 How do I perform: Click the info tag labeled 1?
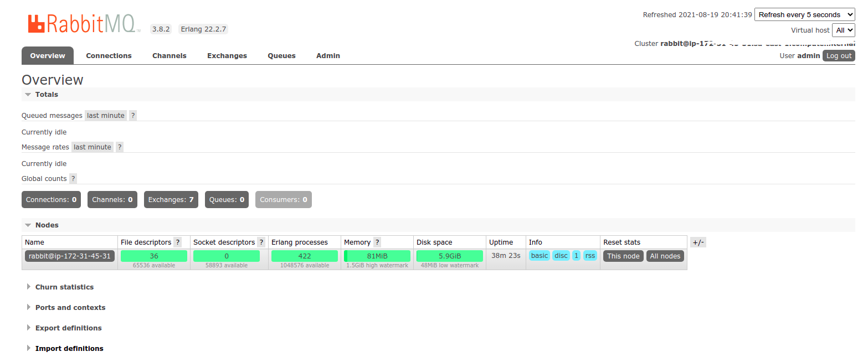point(577,256)
